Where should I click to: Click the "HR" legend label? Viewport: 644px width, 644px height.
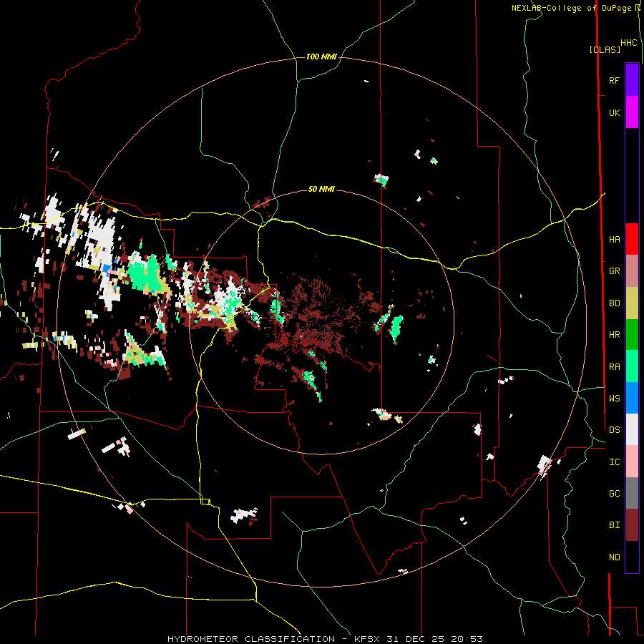point(614,335)
